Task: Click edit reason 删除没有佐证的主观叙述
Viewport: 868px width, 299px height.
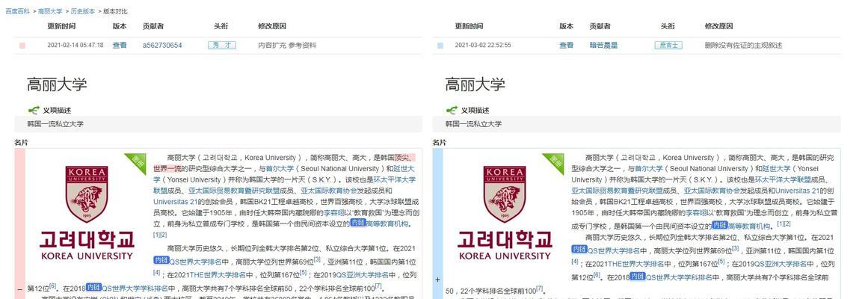Action: click(x=743, y=46)
